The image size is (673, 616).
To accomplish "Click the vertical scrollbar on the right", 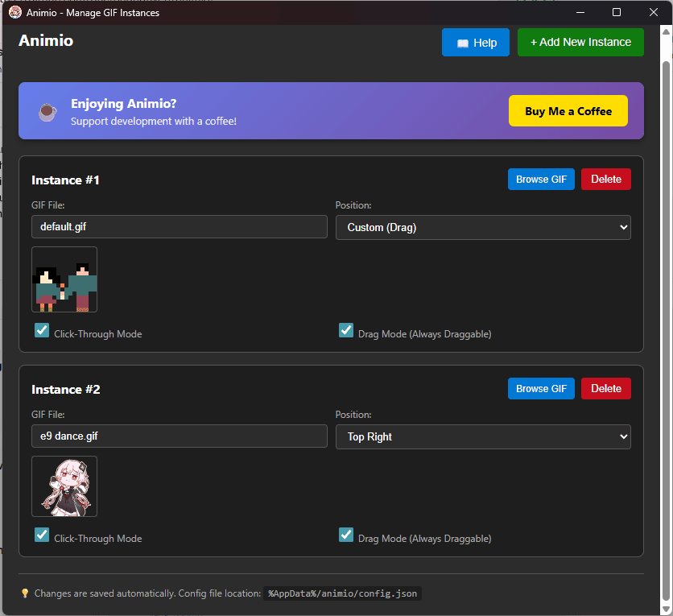I will [666, 322].
